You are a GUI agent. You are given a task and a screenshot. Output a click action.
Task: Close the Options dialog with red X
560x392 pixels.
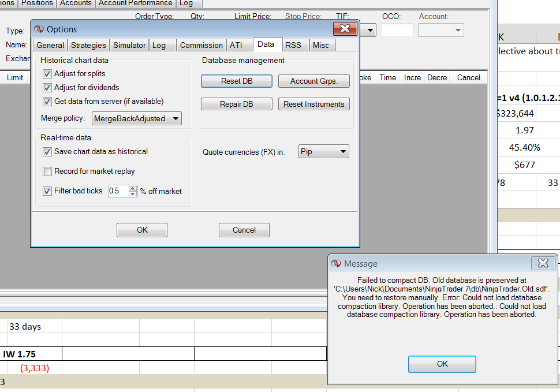[x=345, y=28]
